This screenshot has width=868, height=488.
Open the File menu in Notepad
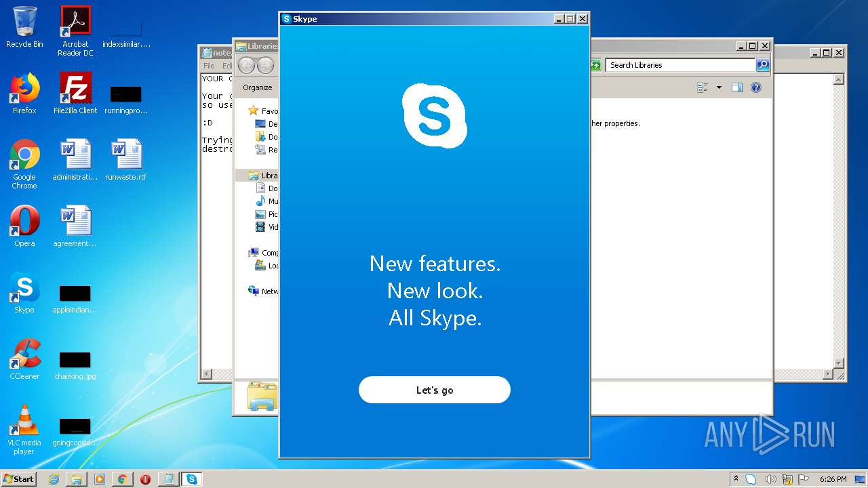pos(209,66)
